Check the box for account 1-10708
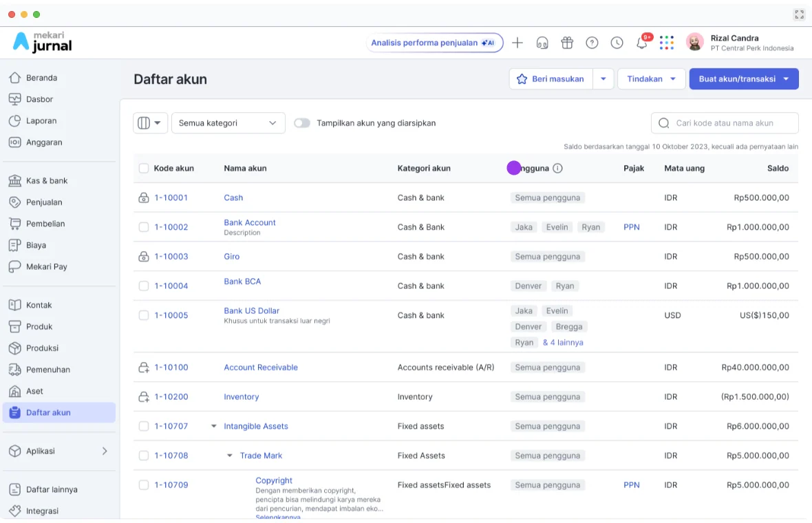812x523 pixels. [x=144, y=456]
